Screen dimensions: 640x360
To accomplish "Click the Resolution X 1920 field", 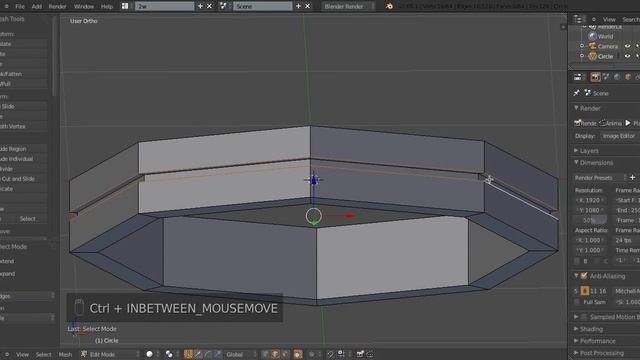I will 590,200.
